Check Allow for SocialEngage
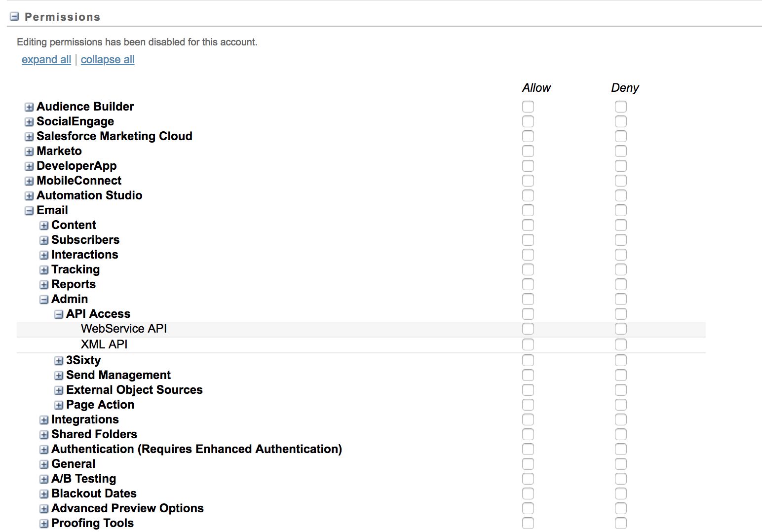This screenshot has height=532, width=762. tap(528, 121)
